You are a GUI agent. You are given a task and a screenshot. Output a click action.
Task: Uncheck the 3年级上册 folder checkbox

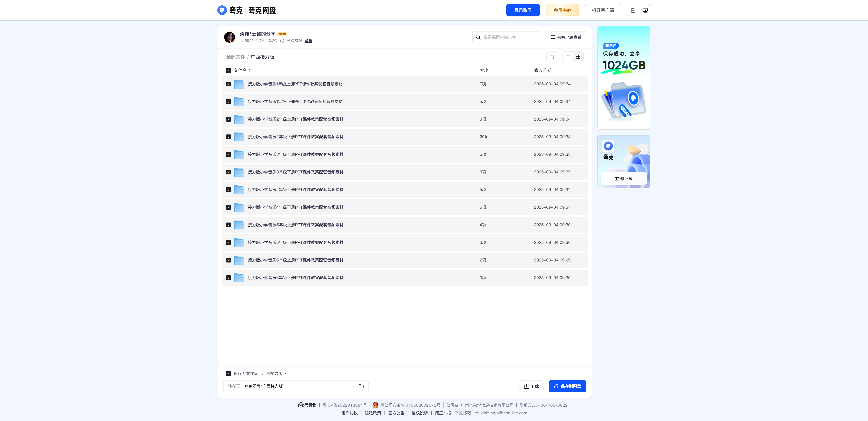tap(229, 154)
